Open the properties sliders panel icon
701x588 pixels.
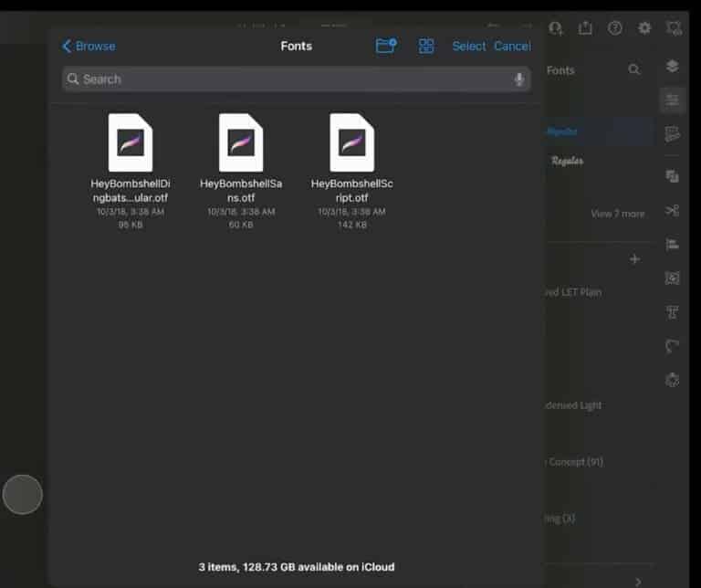pyautogui.click(x=673, y=100)
